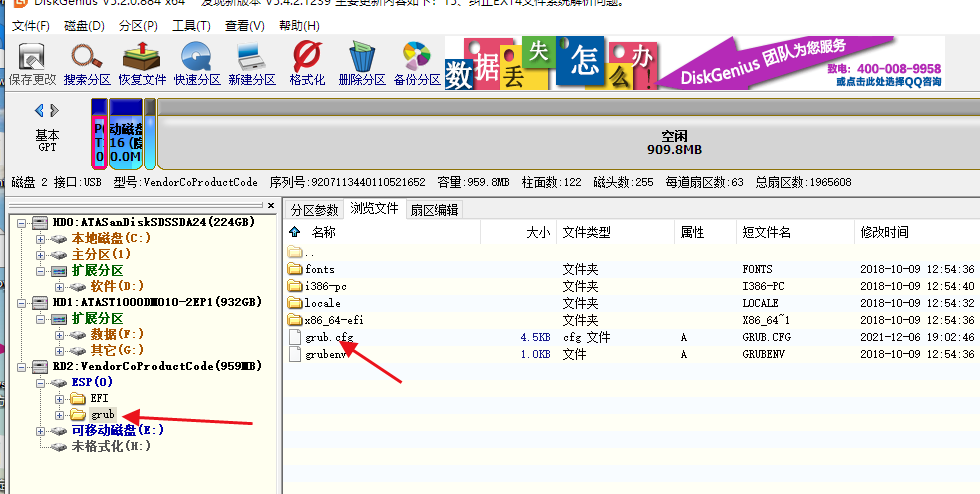Open the 查看(V) menu
This screenshot has height=494, width=980.
point(244,26)
